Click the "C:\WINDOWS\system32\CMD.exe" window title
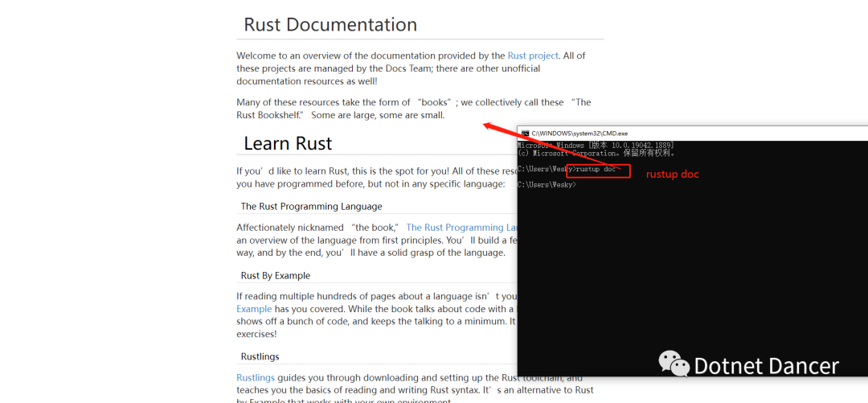The image size is (868, 403). pyautogui.click(x=579, y=134)
